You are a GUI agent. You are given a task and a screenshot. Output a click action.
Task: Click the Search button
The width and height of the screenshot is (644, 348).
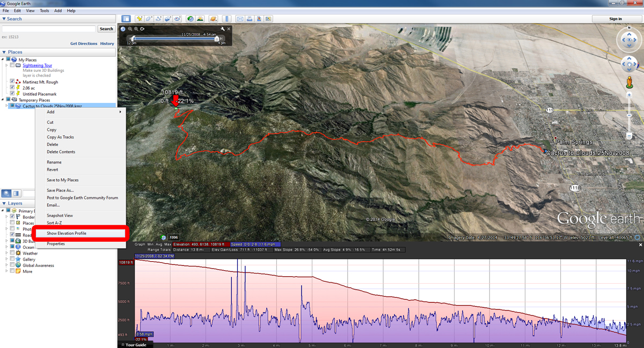[106, 29]
